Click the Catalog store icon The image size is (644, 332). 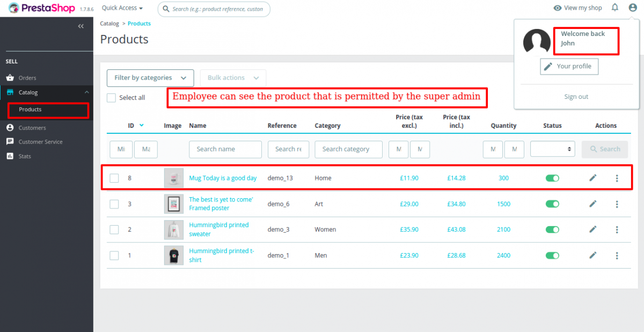pos(10,92)
